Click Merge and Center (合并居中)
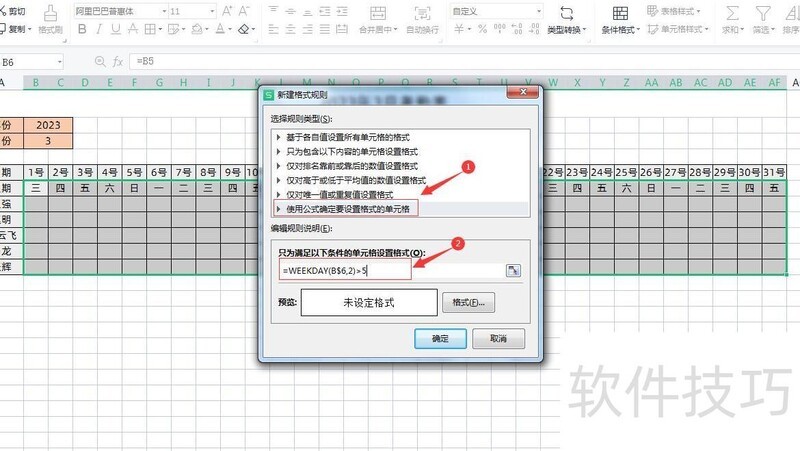The height and width of the screenshot is (451, 800). [378, 20]
